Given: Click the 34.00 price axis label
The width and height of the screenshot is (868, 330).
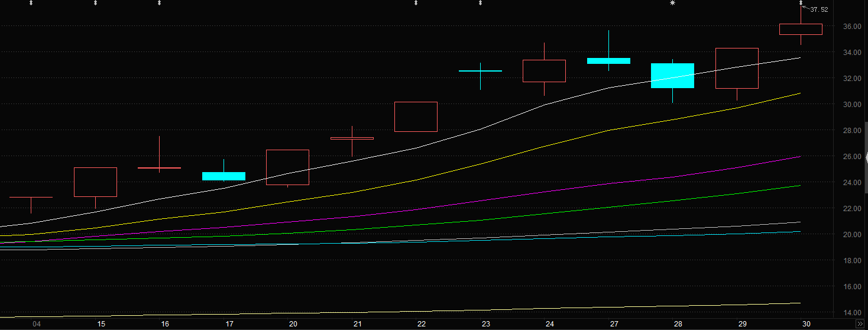Looking at the screenshot, I should [851, 53].
